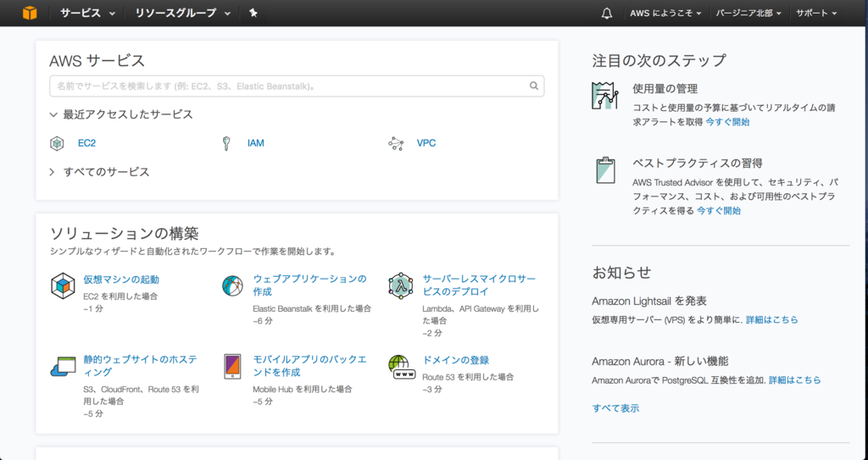
Task: Click the AWS サービス heading
Action: [97, 60]
